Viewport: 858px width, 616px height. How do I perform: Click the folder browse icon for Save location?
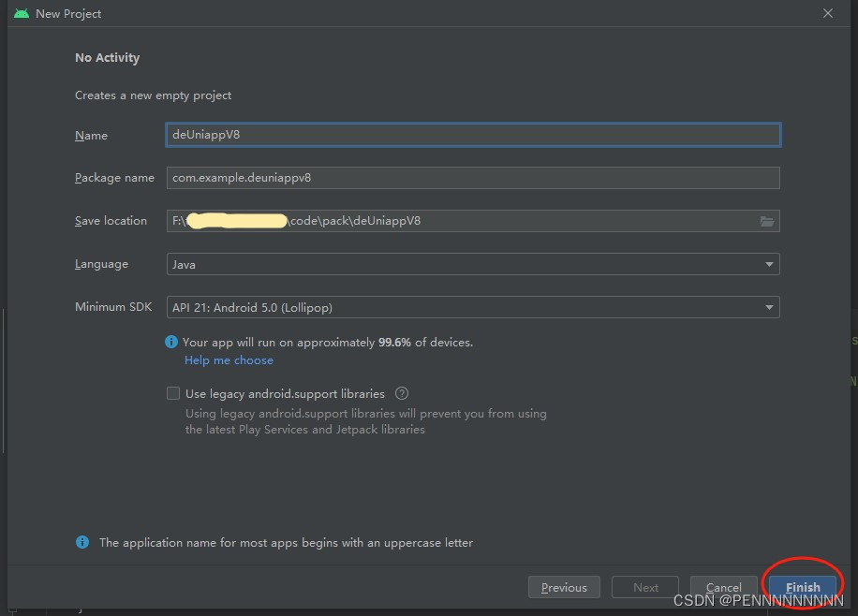[767, 221]
